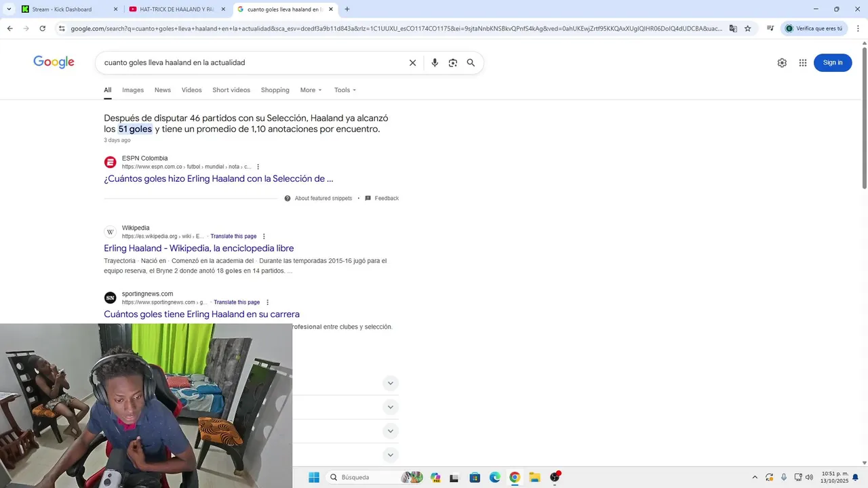Switch to the Short videos tab
Image resolution: width=868 pixels, height=488 pixels.
point(231,90)
